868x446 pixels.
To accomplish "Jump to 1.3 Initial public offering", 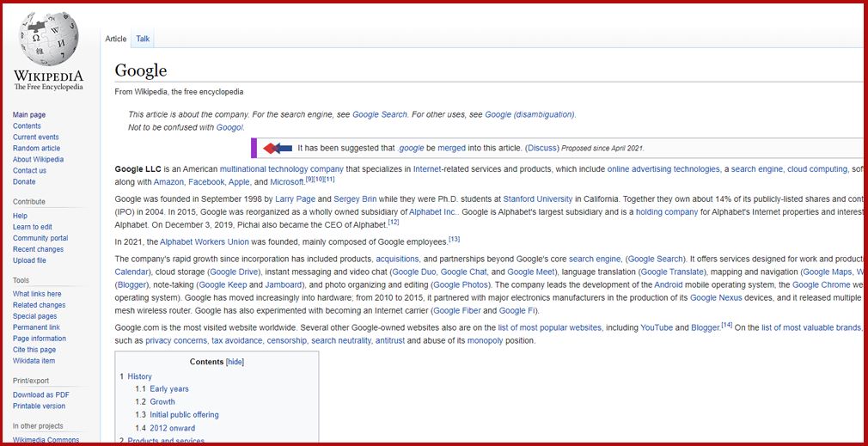I will tap(184, 414).
